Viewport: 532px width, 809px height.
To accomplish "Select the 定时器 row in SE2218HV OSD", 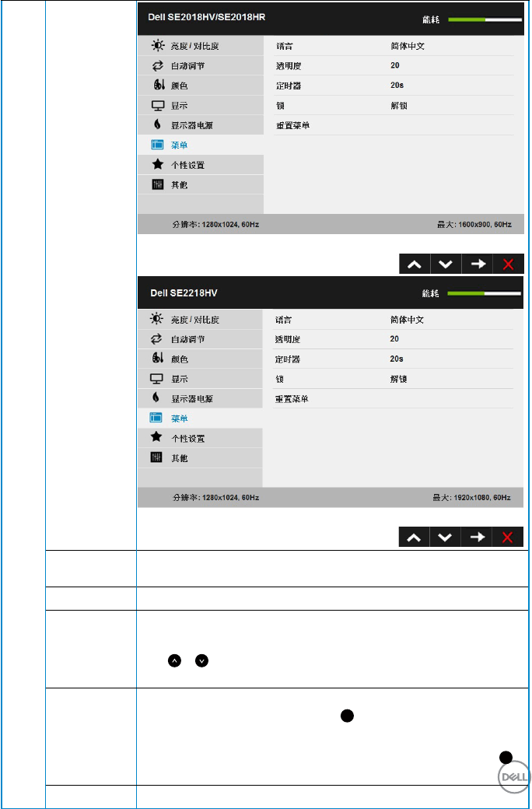I will (394, 359).
